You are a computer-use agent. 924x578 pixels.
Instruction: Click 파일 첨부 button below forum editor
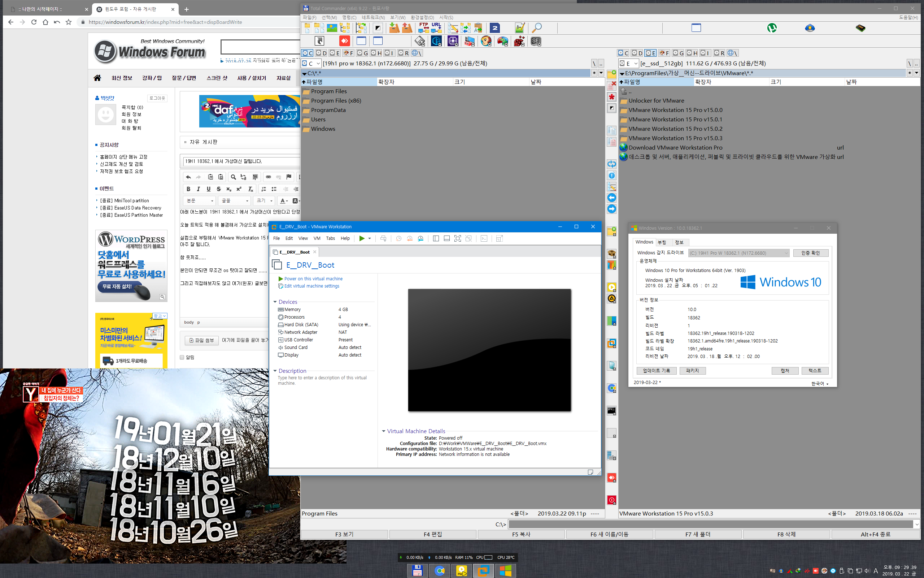202,340
